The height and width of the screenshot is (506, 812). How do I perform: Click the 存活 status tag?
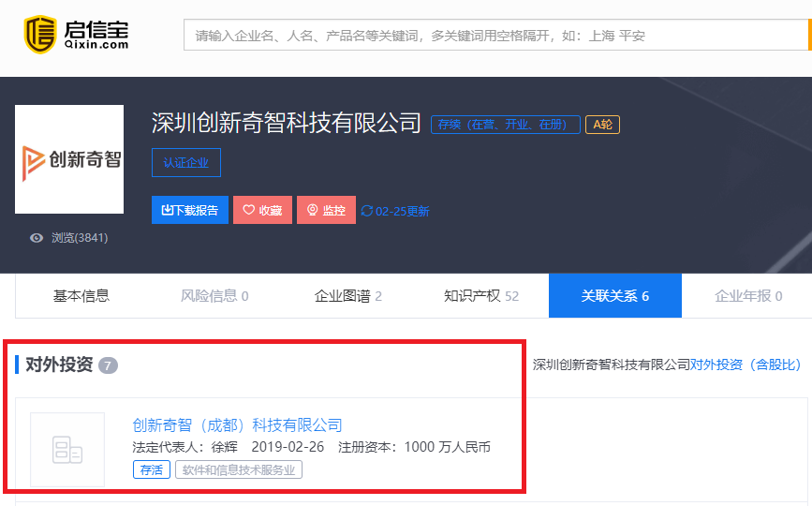pyautogui.click(x=151, y=469)
